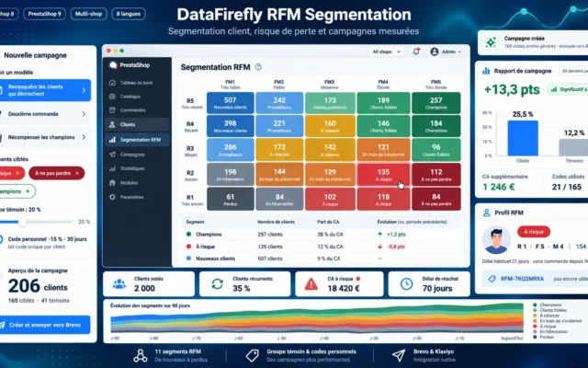Image resolution: width=588 pixels, height=368 pixels.
Task: Click the Tableau de bord sidebar icon
Action: pos(112,83)
